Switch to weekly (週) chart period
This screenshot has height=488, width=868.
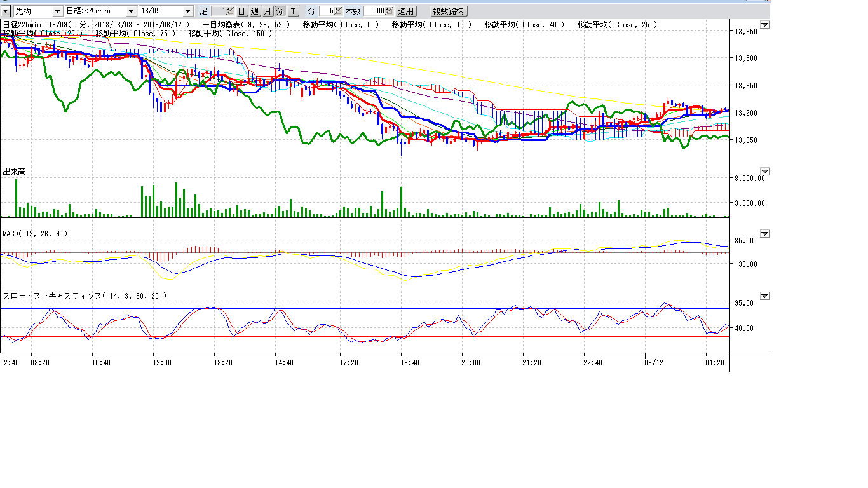[x=254, y=11]
